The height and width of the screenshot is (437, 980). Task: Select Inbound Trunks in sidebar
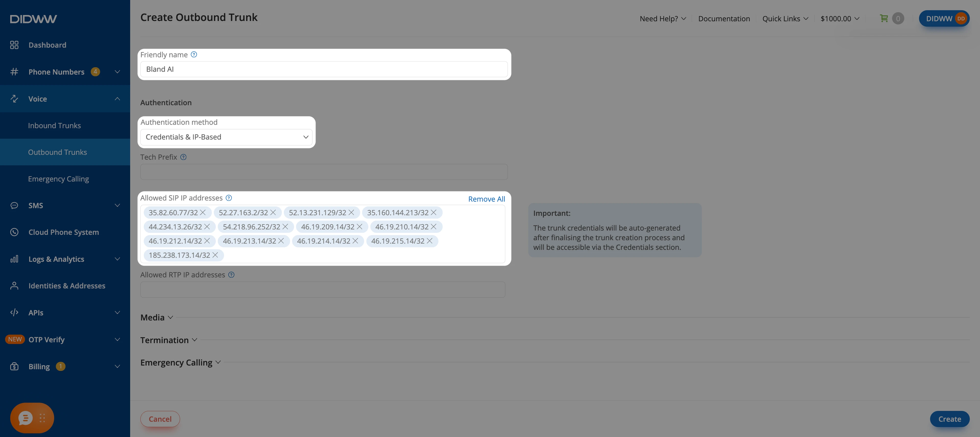click(65, 125)
